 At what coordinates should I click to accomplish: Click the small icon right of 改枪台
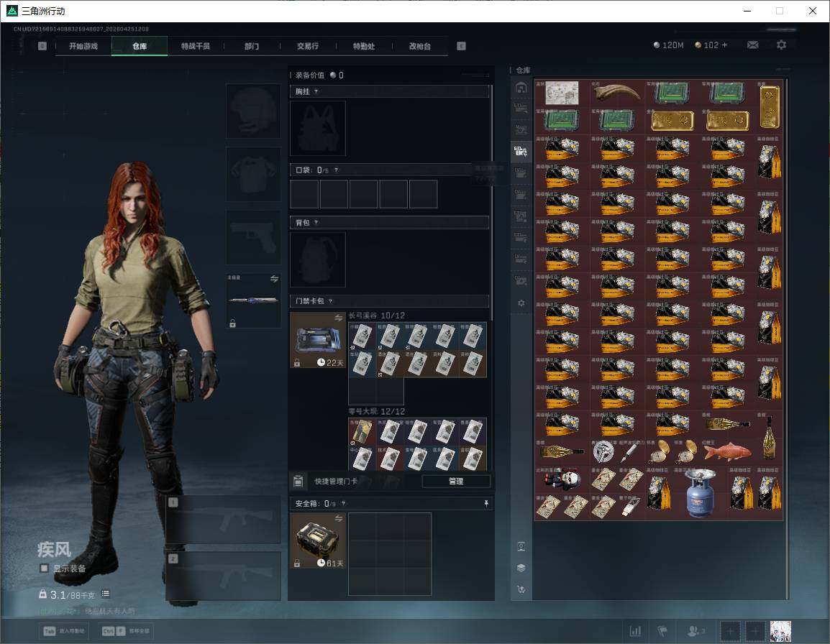461,46
